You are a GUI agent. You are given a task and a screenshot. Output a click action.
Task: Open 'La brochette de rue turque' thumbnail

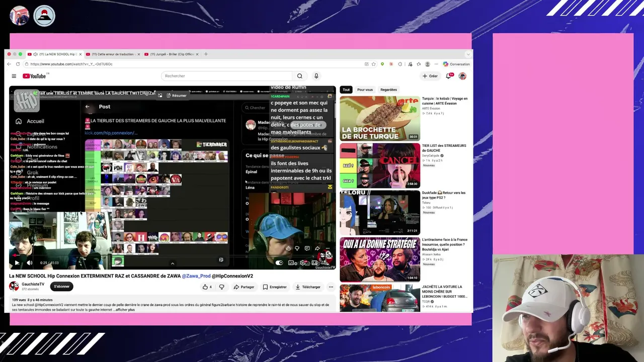point(380,118)
